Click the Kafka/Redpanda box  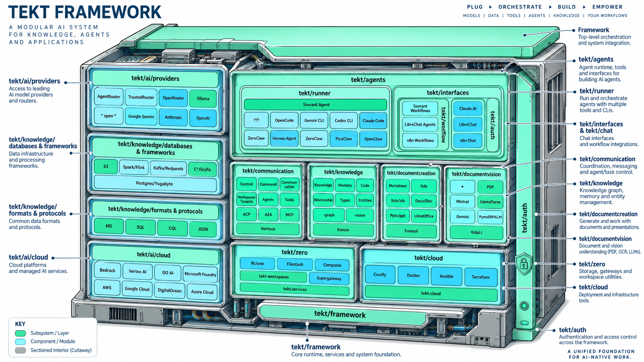click(168, 168)
